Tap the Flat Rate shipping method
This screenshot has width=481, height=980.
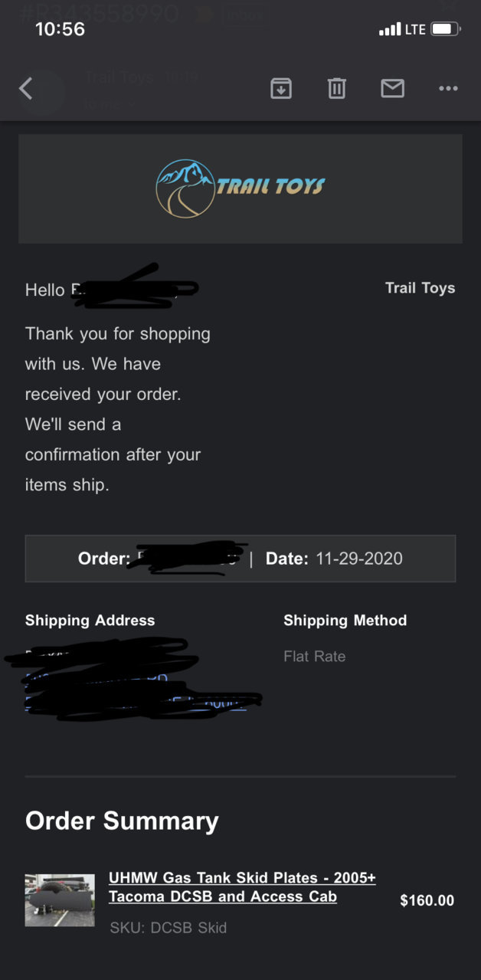tap(315, 656)
